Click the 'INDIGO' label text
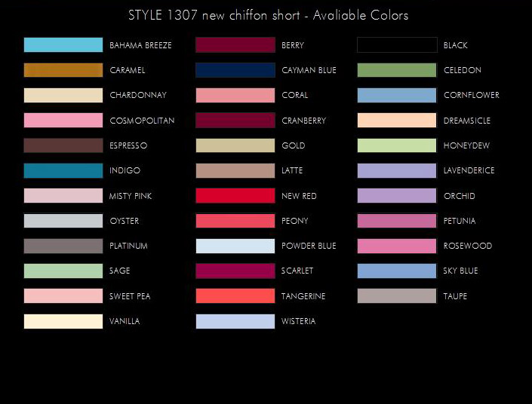532x404 pixels. click(x=125, y=170)
